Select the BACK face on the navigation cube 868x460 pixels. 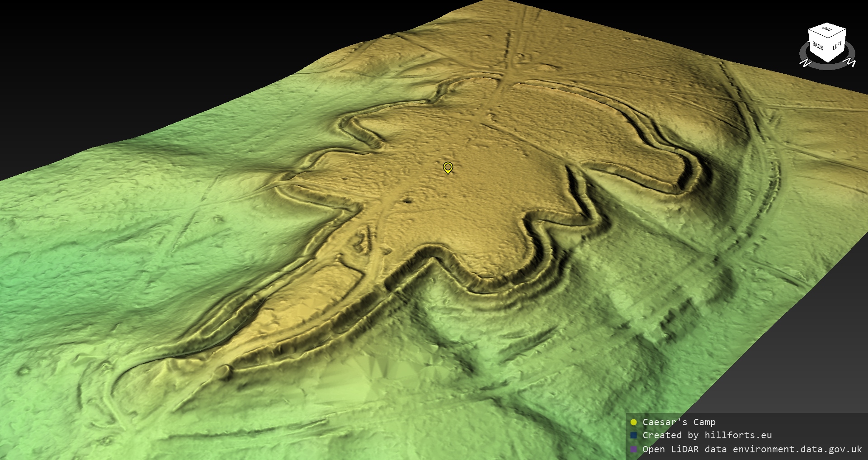818,46
